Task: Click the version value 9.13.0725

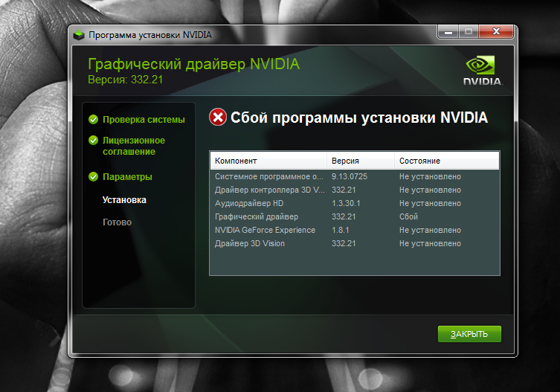Action: point(350,176)
